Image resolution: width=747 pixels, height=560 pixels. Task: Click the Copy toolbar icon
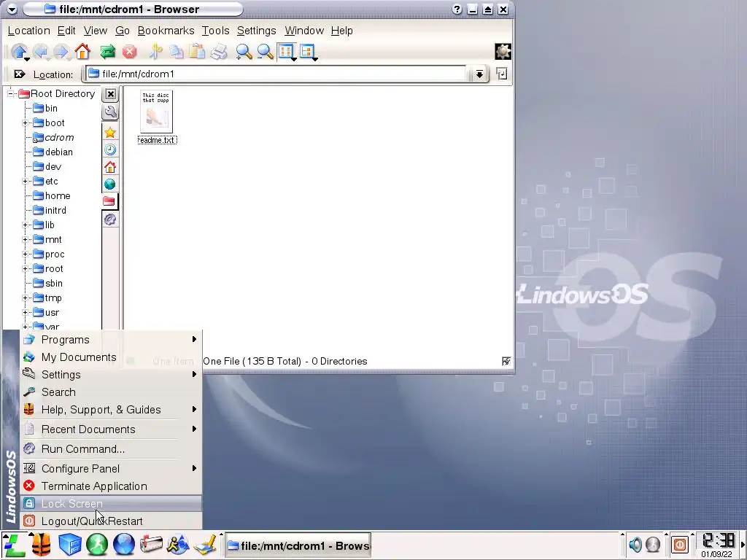pos(177,52)
